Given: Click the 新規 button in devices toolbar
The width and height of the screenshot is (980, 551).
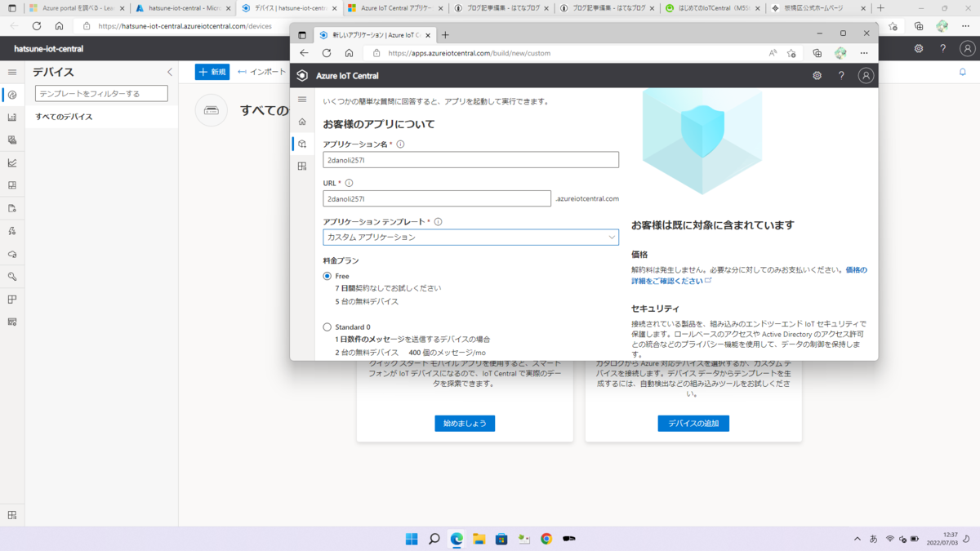Looking at the screenshot, I should [212, 72].
